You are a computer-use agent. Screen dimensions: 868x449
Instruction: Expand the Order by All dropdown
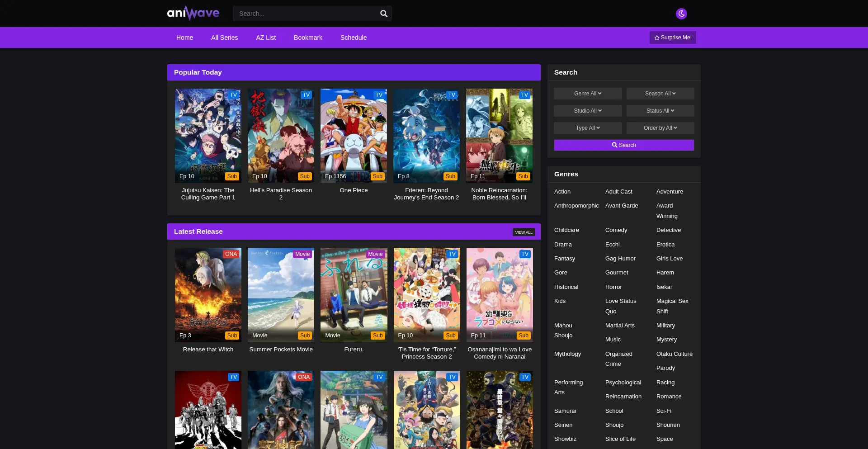(x=660, y=128)
